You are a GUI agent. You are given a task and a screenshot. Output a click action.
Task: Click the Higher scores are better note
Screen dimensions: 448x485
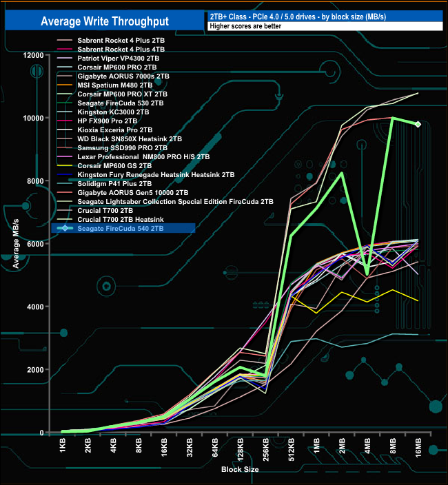point(245,26)
